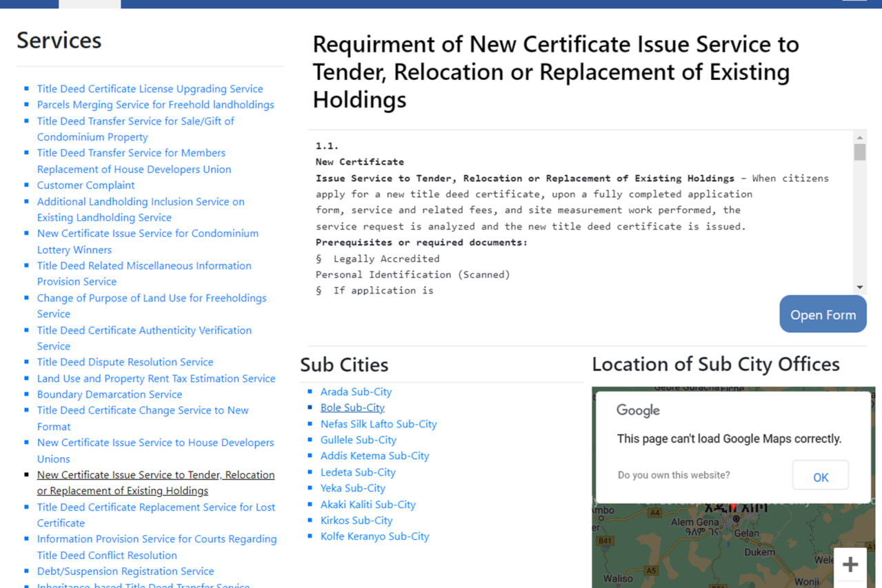Screen dimensions: 882x588
Task: Click the 'Sub Cities' heading
Action: 344,365
